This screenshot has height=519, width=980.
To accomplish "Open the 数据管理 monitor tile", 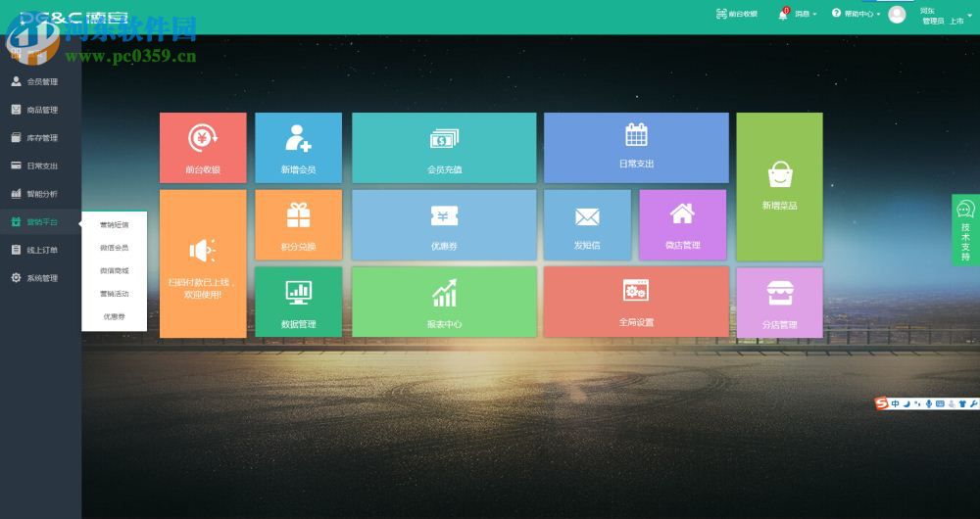I will click(298, 302).
